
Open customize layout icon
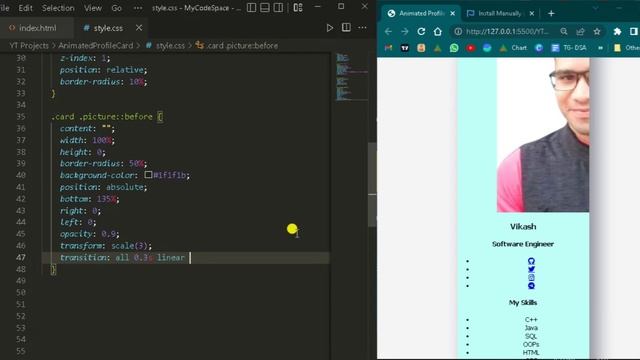298,7
